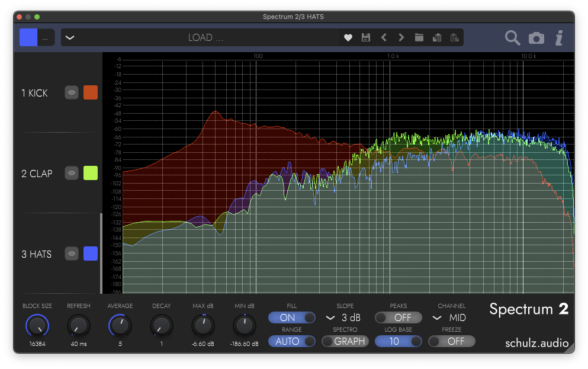
Task: Open the magnifier zoom tool
Action: pos(512,38)
